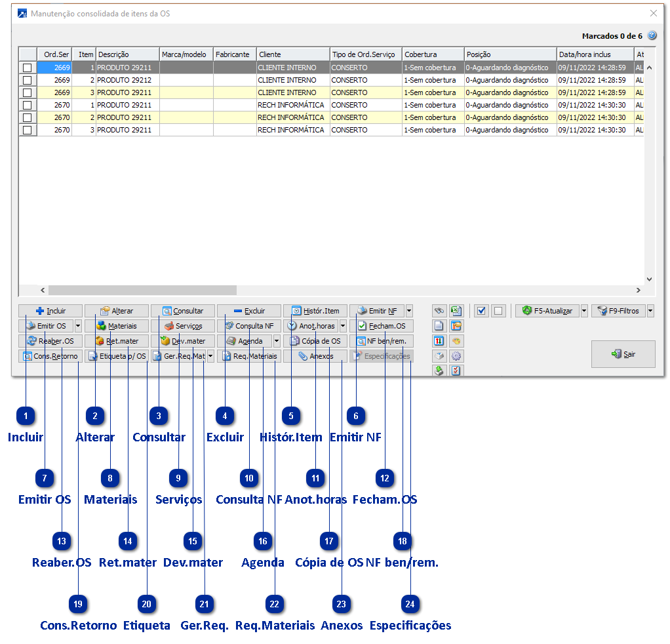Check the first row's checkbox for item 2669

pyautogui.click(x=28, y=68)
